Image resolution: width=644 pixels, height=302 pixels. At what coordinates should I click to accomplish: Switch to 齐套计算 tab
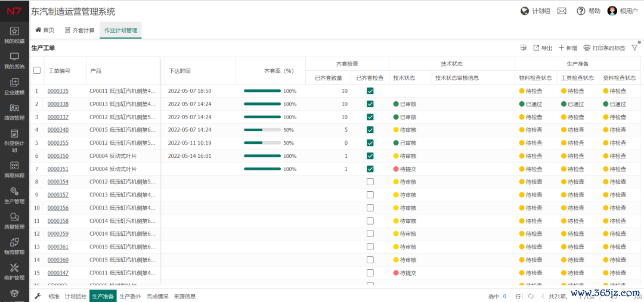pyautogui.click(x=80, y=30)
